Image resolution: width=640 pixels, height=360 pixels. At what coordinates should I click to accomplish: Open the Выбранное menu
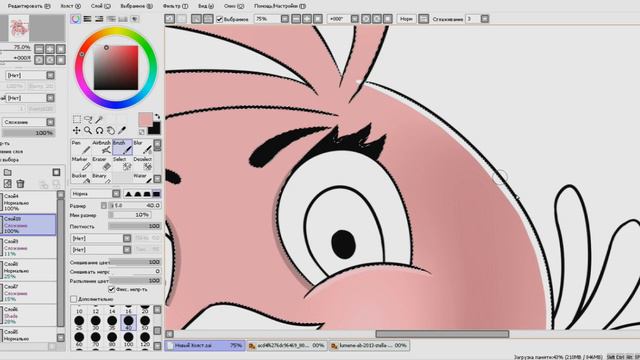coord(136,6)
